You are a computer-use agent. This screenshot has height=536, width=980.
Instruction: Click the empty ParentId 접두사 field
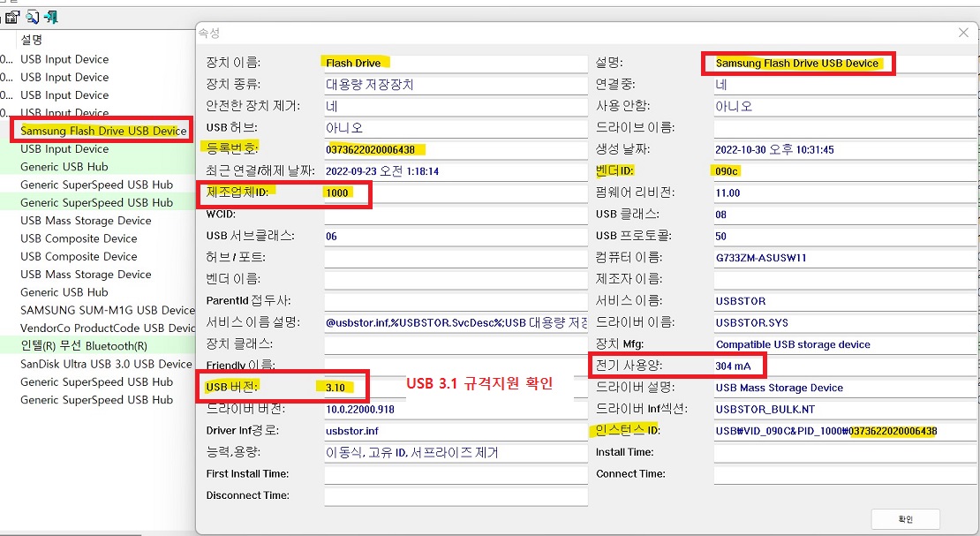click(456, 301)
